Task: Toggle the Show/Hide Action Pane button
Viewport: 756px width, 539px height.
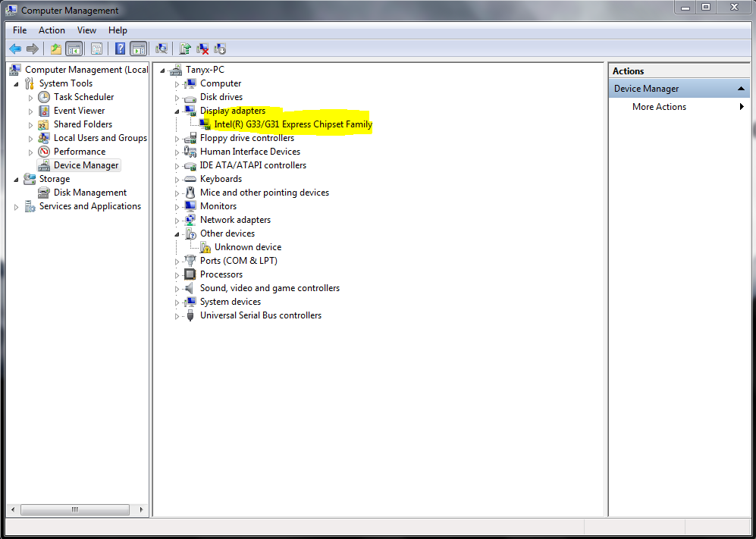Action: [138, 49]
